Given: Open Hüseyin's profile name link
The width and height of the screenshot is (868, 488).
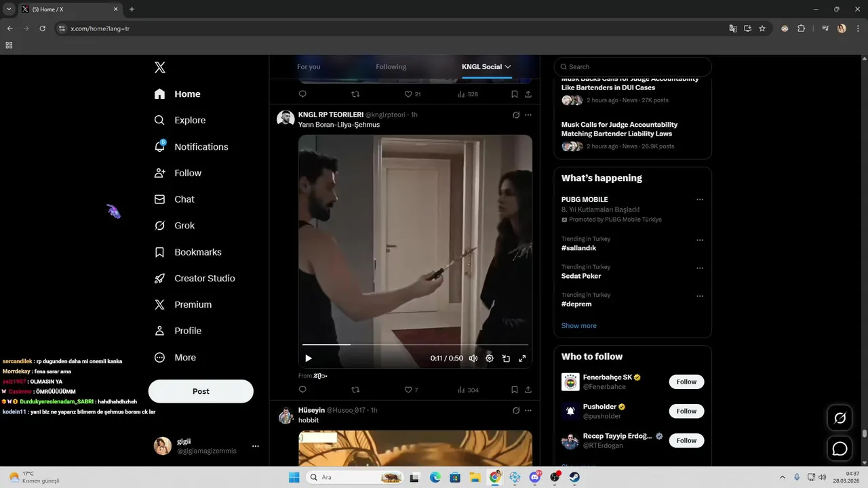Looking at the screenshot, I should click(x=311, y=410).
